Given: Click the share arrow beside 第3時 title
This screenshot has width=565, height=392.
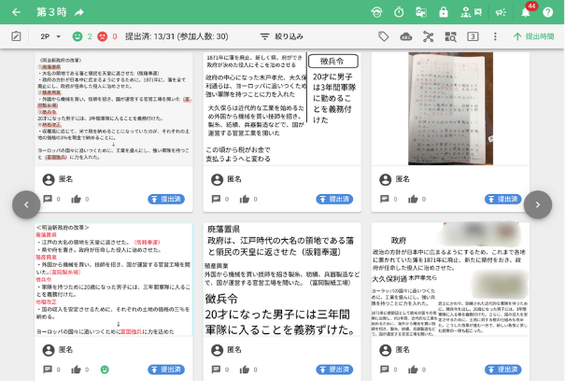Looking at the screenshot, I should coord(79,12).
